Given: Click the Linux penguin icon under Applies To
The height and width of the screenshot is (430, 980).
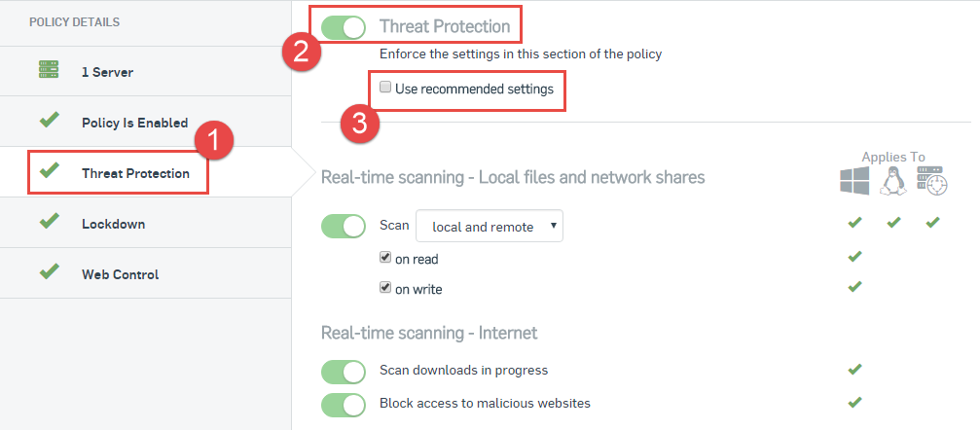Looking at the screenshot, I should pos(893,181).
